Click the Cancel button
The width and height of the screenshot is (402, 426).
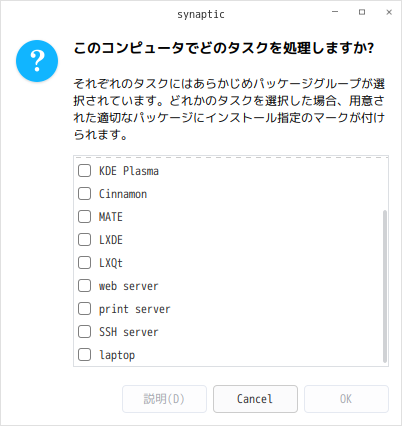click(255, 399)
